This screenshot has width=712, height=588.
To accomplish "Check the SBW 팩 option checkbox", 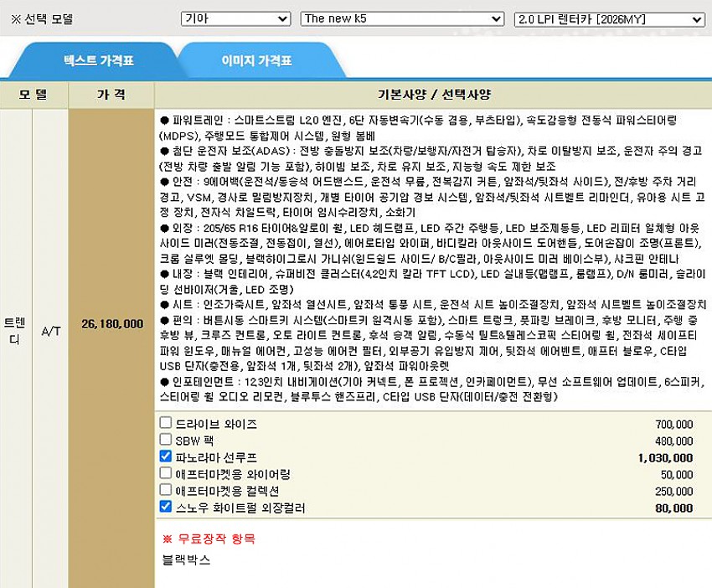I will coord(166,440).
